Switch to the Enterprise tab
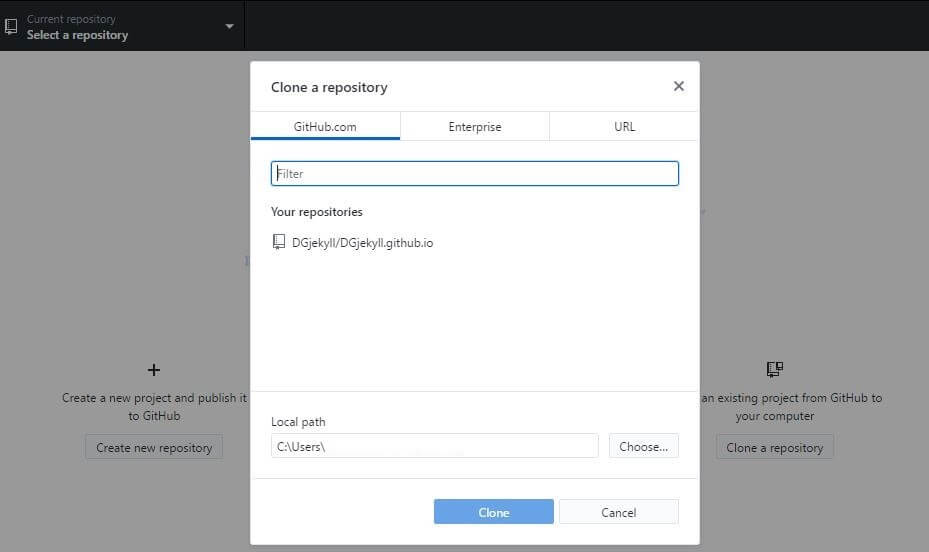The width and height of the screenshot is (929, 552). point(475,126)
